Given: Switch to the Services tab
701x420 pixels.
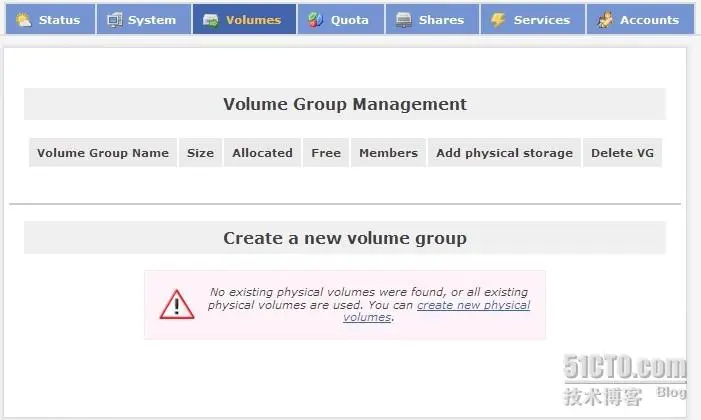Looking at the screenshot, I should click(x=532, y=19).
